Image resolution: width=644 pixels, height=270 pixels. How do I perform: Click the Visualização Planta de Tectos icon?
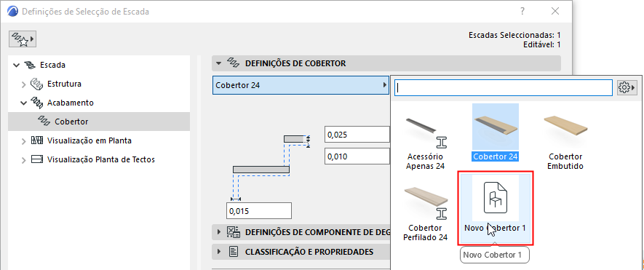[37, 159]
